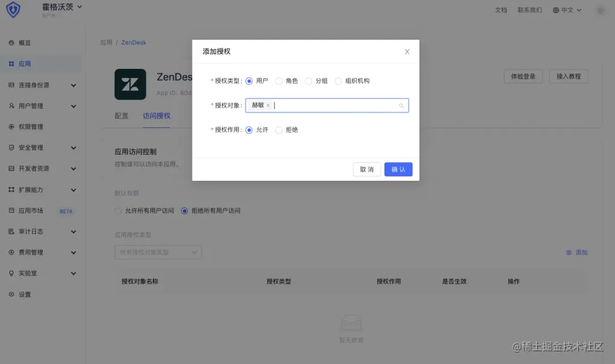Screen dimensions: 615x364
Task: Open 概览 in the sidebar
Action: [24, 43]
